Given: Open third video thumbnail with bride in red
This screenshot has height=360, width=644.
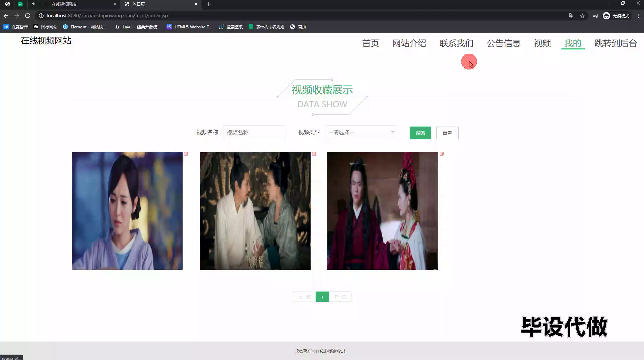Looking at the screenshot, I should tap(383, 211).
